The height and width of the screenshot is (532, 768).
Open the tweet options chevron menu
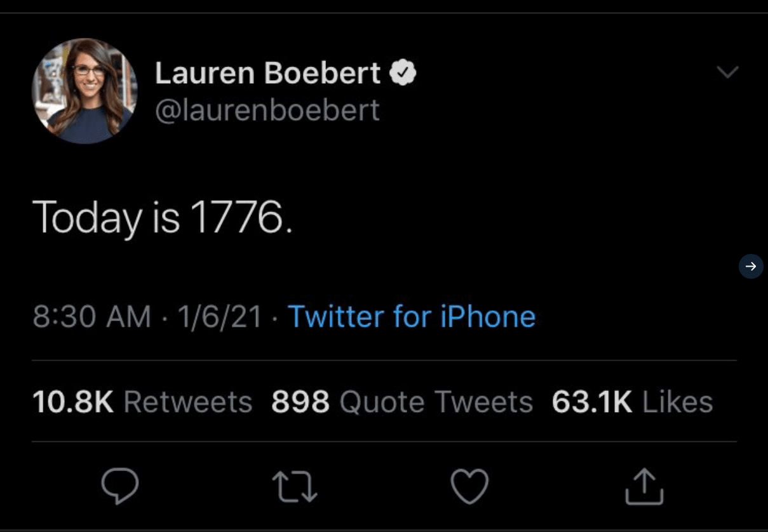point(727,72)
